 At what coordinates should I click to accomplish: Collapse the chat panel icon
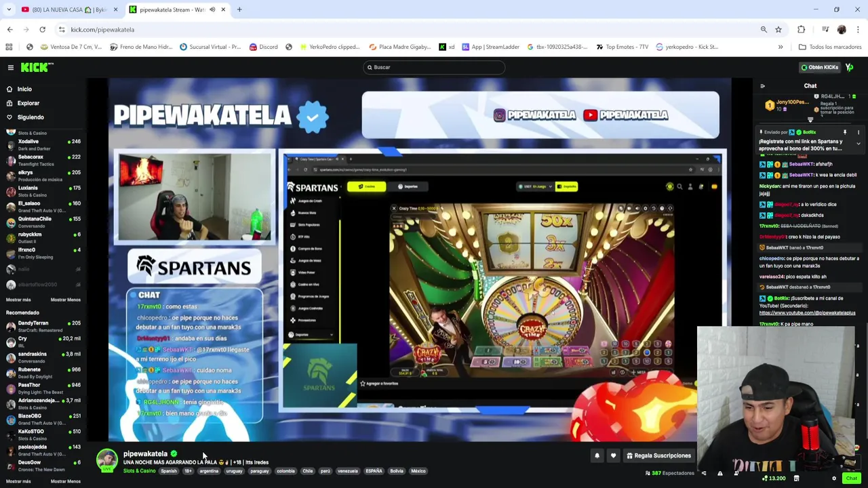762,86
